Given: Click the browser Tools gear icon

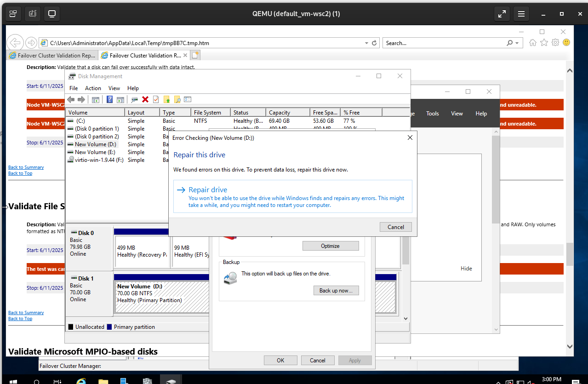Looking at the screenshot, I should click(555, 43).
